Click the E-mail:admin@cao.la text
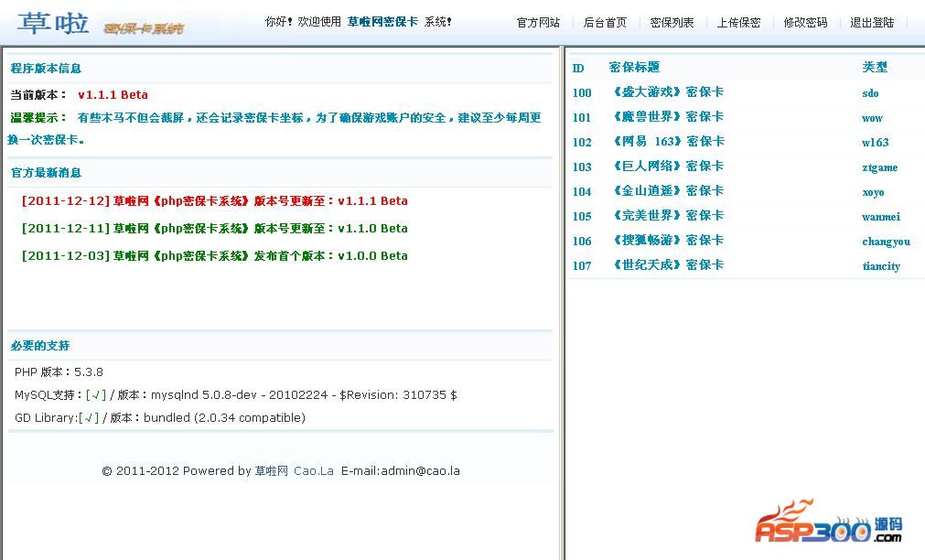The height and width of the screenshot is (560, 925). coord(401,471)
